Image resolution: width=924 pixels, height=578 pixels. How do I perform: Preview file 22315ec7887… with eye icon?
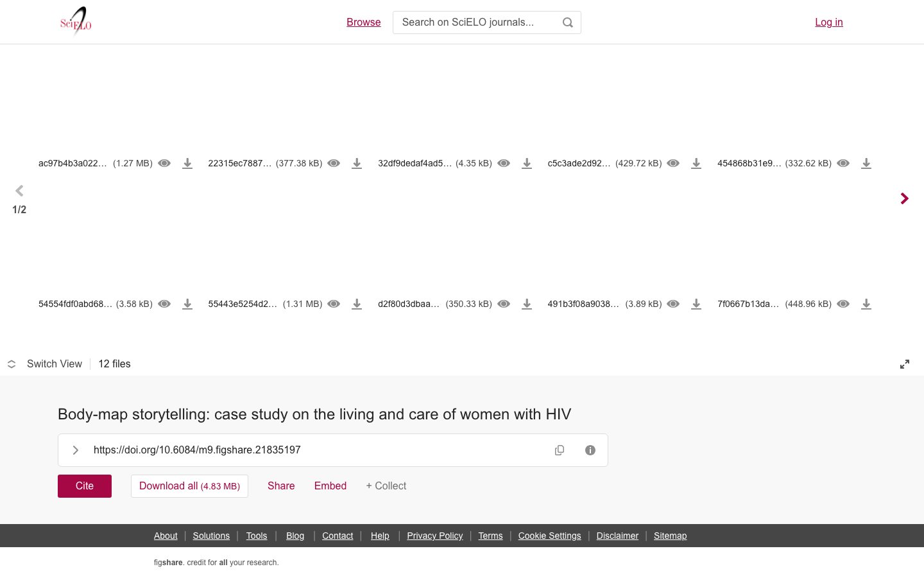tap(334, 163)
